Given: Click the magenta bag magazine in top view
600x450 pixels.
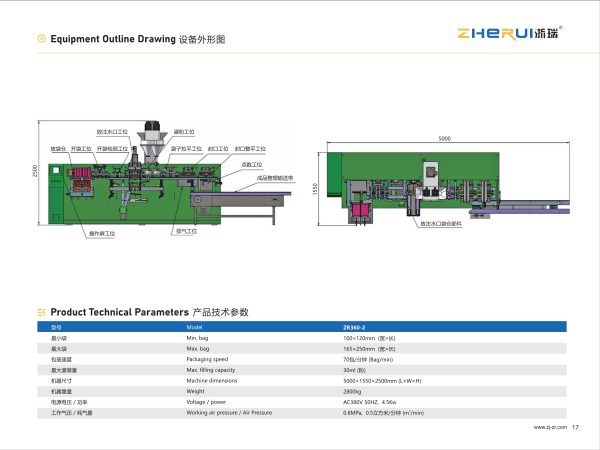Looking at the screenshot, I should (360, 210).
